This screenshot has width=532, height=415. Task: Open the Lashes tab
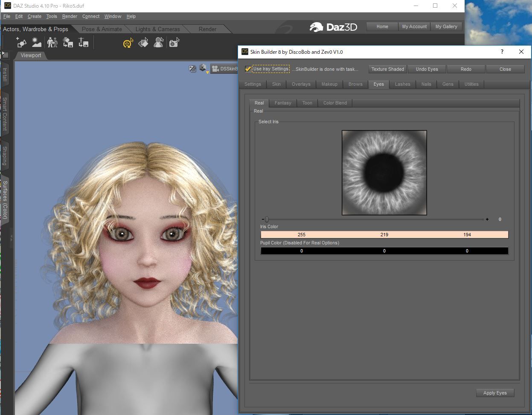[x=403, y=84]
